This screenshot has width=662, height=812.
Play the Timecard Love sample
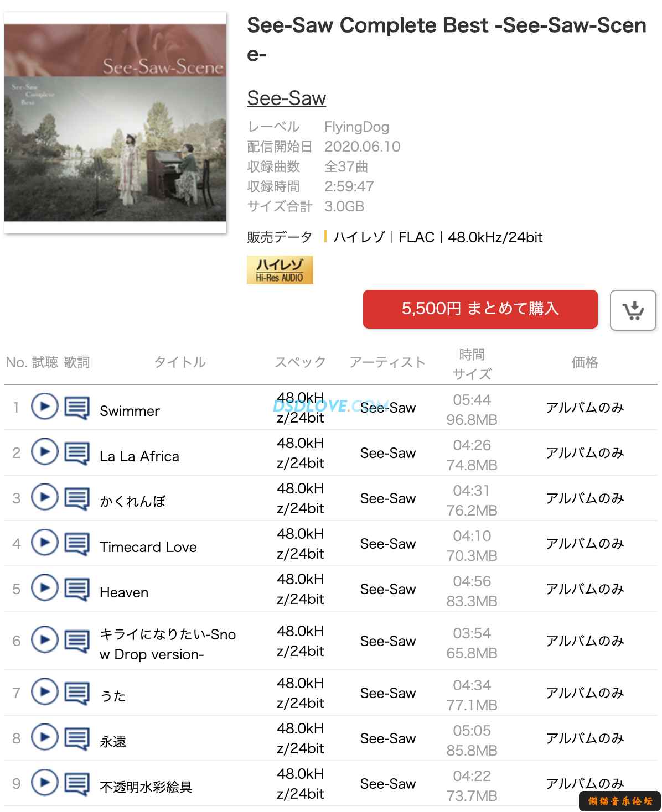(44, 543)
